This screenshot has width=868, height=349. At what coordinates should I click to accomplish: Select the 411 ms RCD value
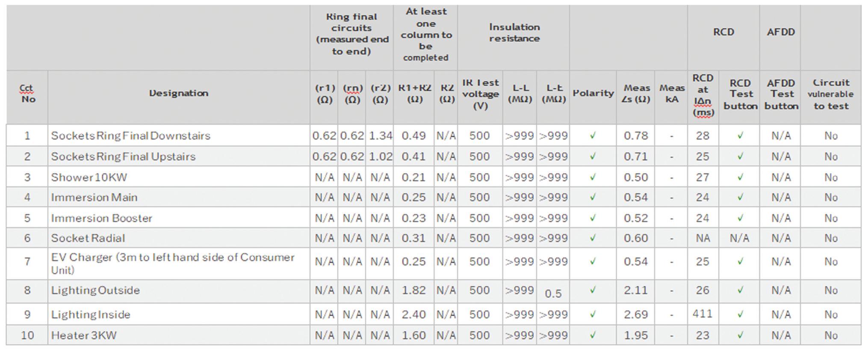(703, 314)
